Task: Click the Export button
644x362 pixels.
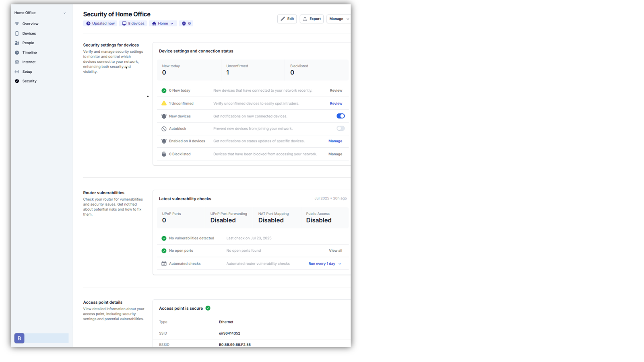Action: coord(312,19)
